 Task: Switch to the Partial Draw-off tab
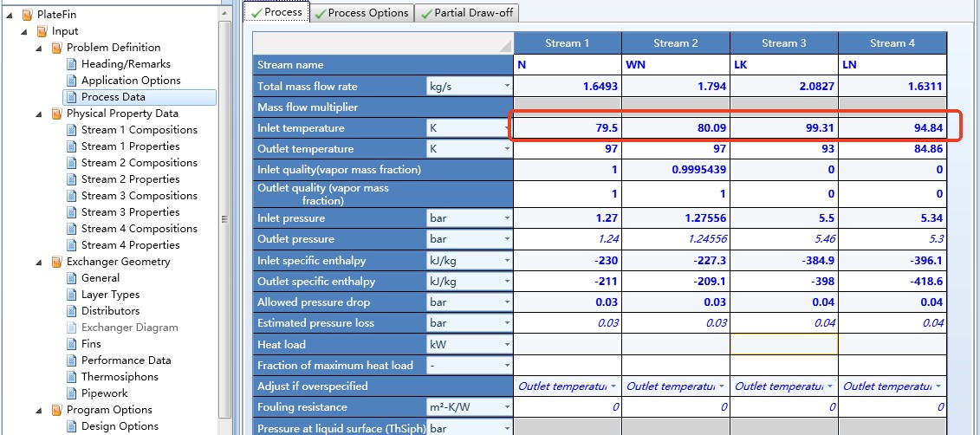(x=466, y=13)
